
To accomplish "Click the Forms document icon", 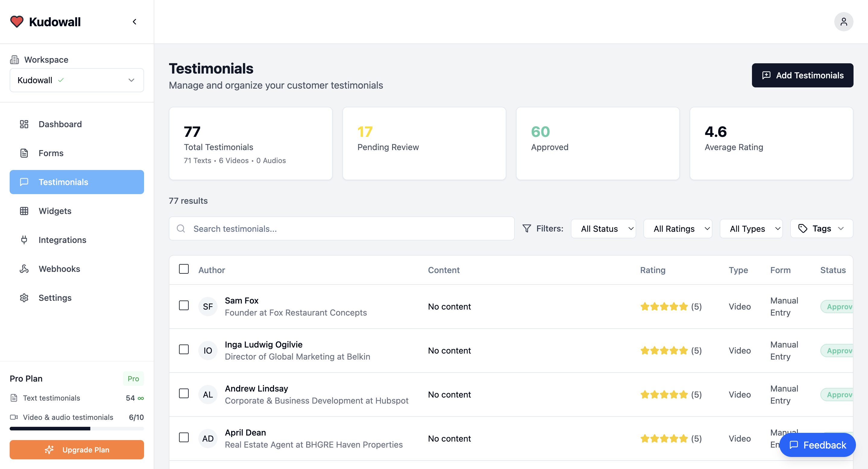I will [24, 153].
